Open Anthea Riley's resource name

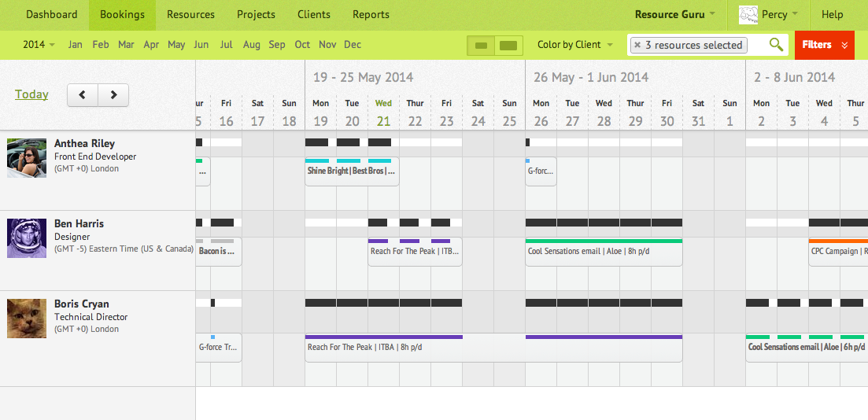coord(85,143)
